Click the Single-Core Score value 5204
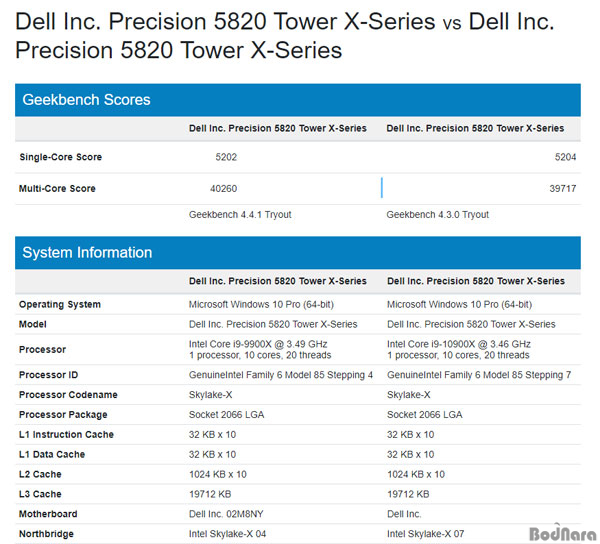Image resolution: width=600 pixels, height=544 pixels. 565,157
